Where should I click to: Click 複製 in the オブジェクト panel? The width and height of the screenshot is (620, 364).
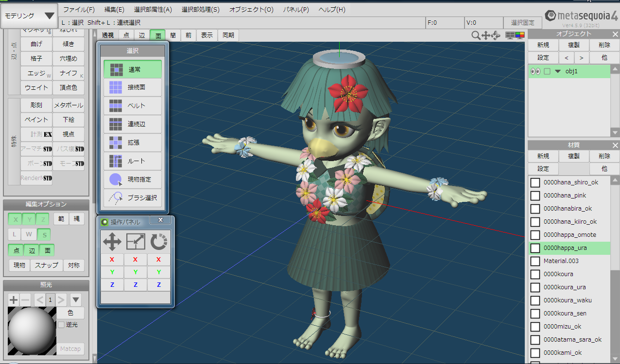coord(573,45)
